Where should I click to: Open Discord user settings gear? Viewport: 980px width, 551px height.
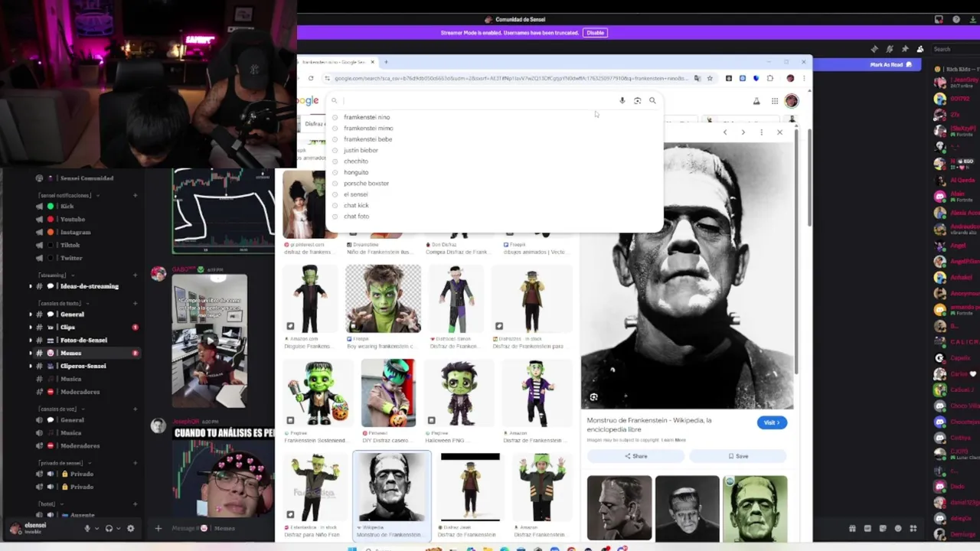[x=130, y=528]
